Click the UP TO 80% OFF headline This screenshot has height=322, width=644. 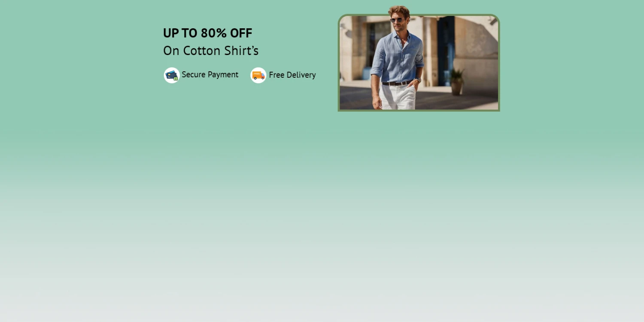(x=207, y=33)
